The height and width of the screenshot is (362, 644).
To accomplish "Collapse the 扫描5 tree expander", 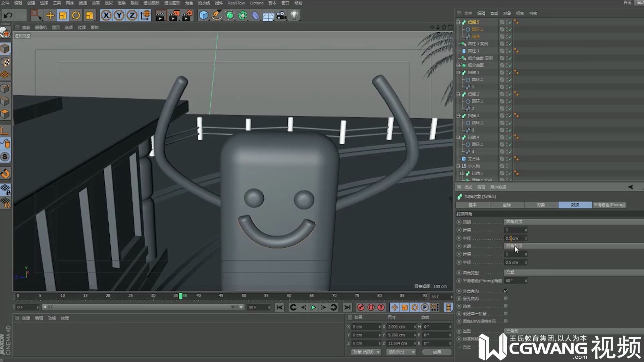I will point(458,21).
